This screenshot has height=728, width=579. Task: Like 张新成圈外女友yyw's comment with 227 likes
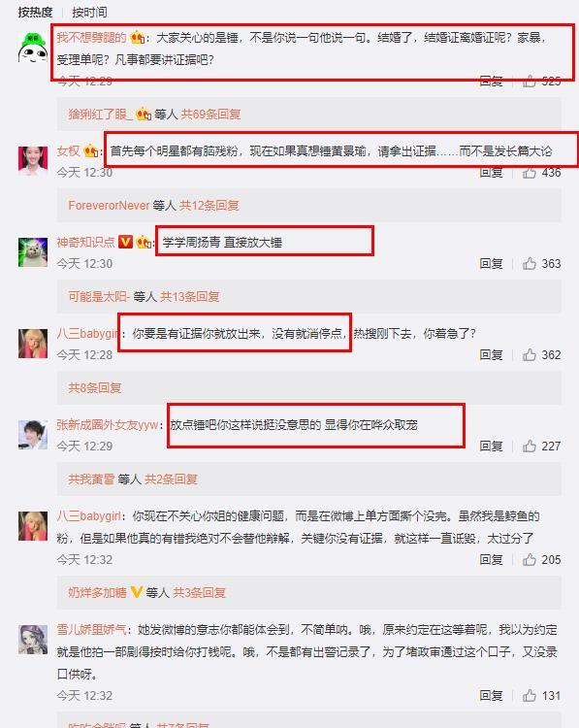click(x=530, y=446)
